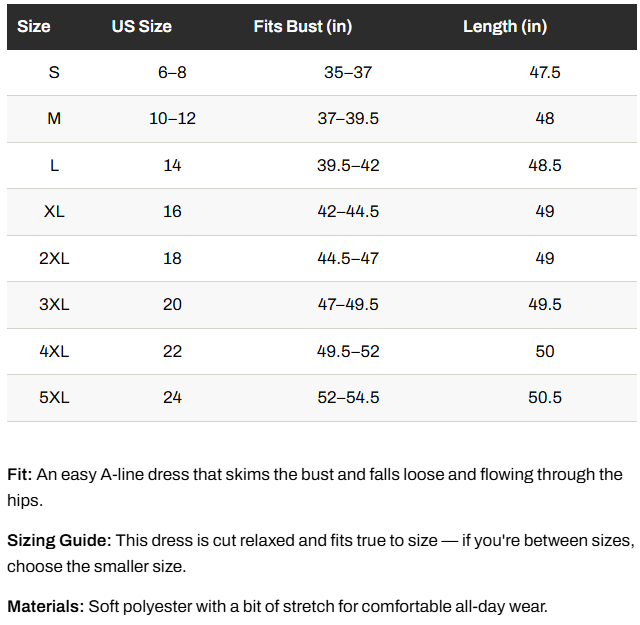Click the bold Fit: label
Screen dimensions: 640x625
[20, 475]
